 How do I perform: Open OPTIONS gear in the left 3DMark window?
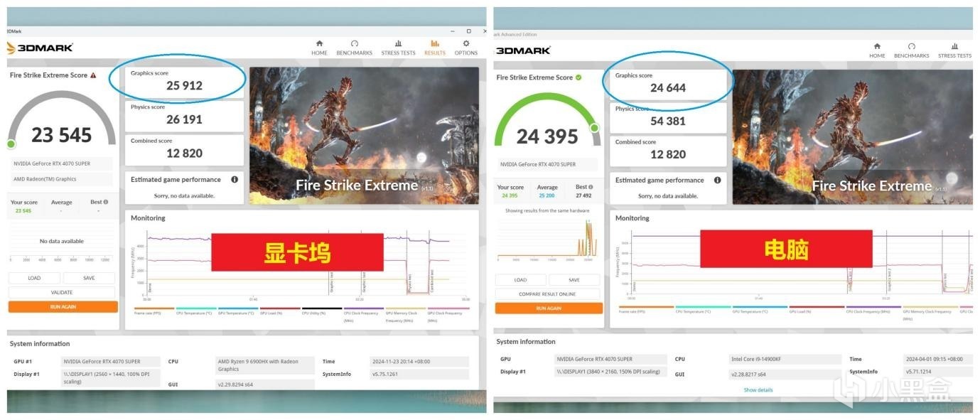(x=466, y=48)
